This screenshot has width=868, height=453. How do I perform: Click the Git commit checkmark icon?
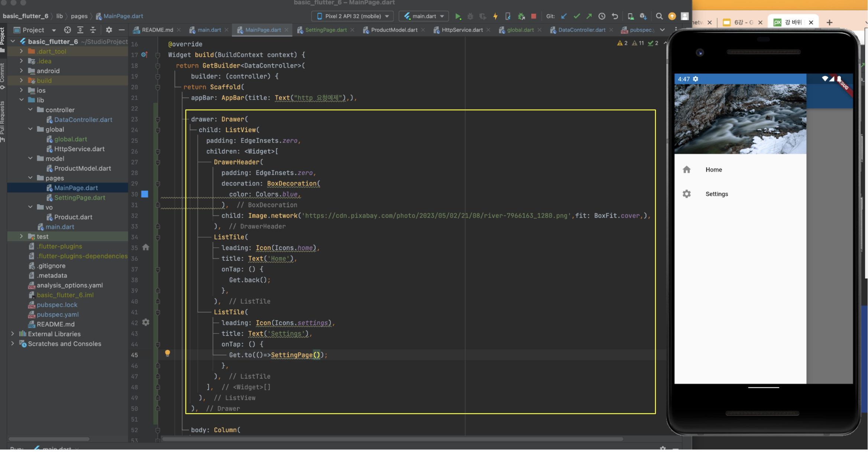pos(577,16)
